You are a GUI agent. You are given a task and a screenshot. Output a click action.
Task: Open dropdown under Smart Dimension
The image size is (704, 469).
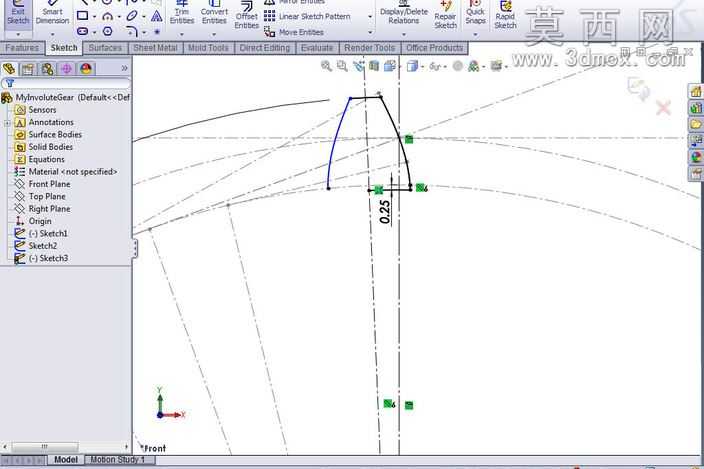click(52, 35)
